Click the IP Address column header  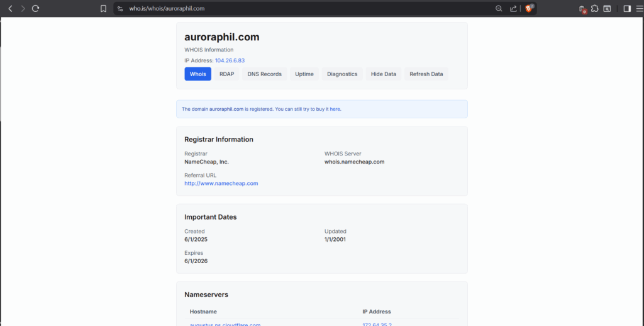tap(377, 312)
